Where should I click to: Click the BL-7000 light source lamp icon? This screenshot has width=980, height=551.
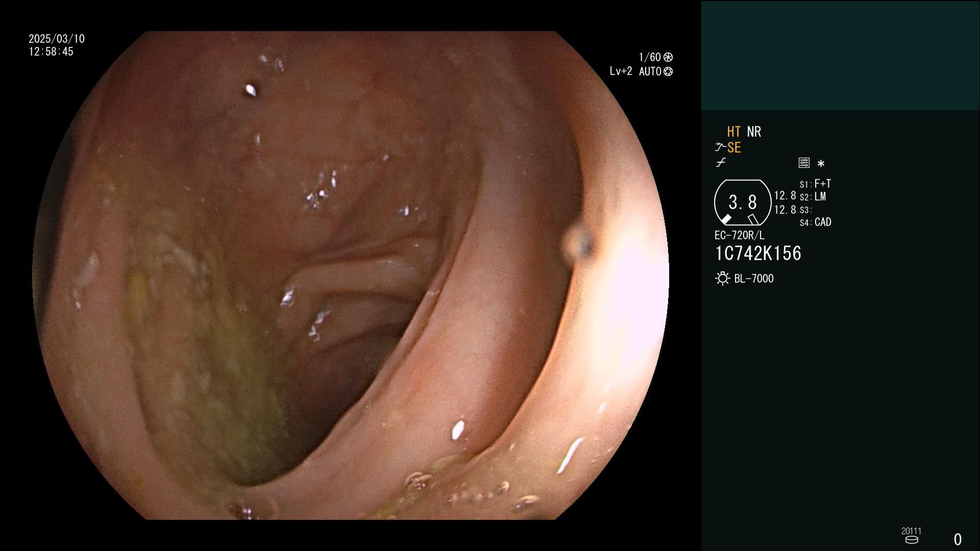[x=722, y=279]
